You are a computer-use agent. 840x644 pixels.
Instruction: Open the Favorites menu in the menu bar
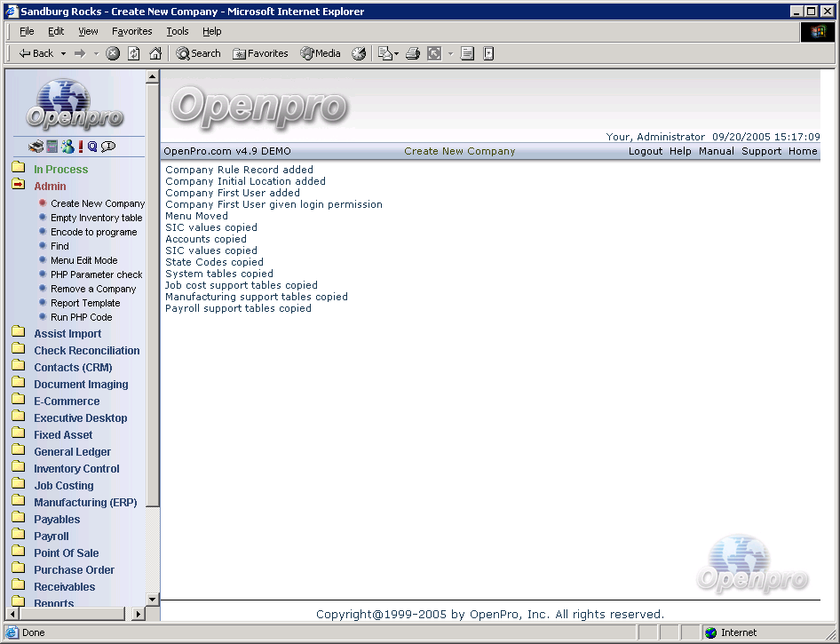coord(131,31)
